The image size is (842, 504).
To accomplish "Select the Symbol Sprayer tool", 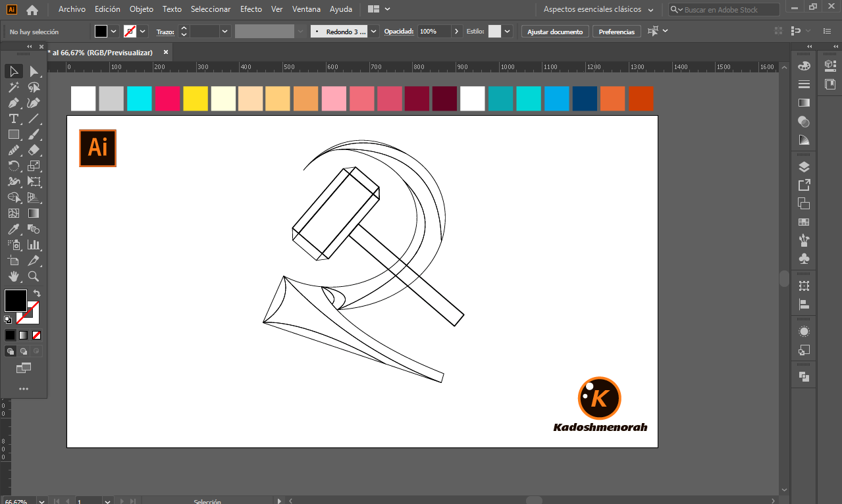I will click(x=14, y=245).
